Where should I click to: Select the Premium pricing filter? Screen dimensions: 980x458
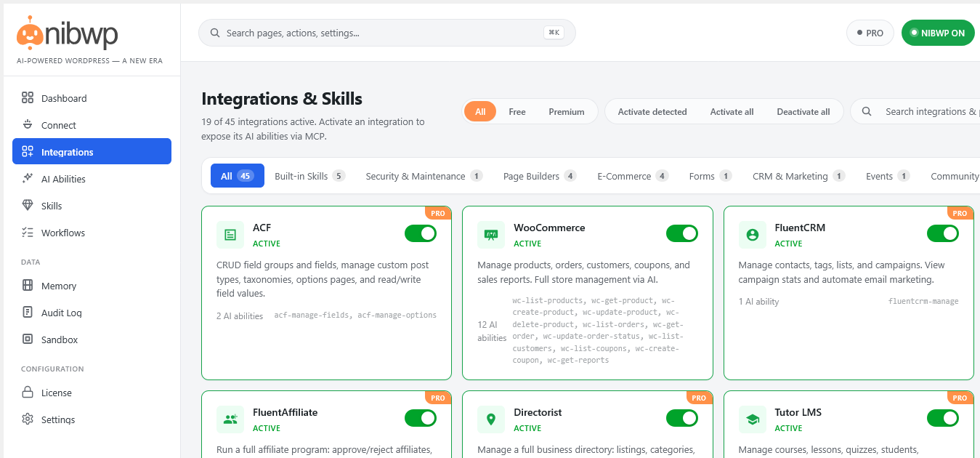[567, 111]
